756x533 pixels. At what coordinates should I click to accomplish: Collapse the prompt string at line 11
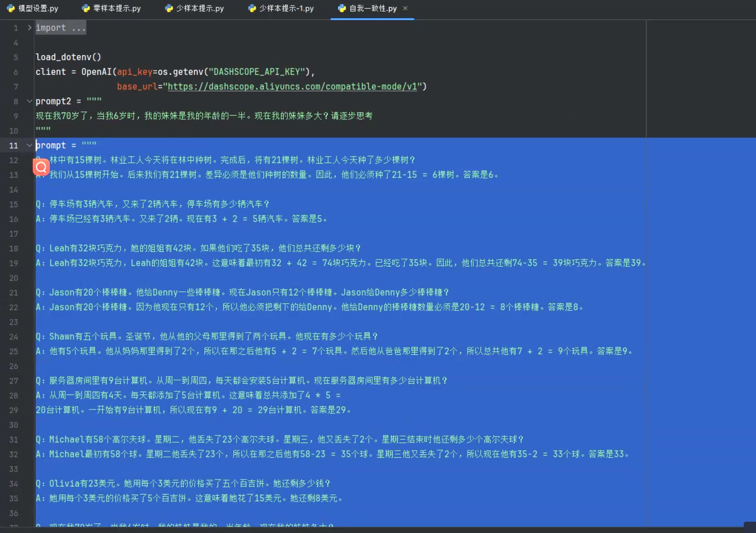[29, 145]
